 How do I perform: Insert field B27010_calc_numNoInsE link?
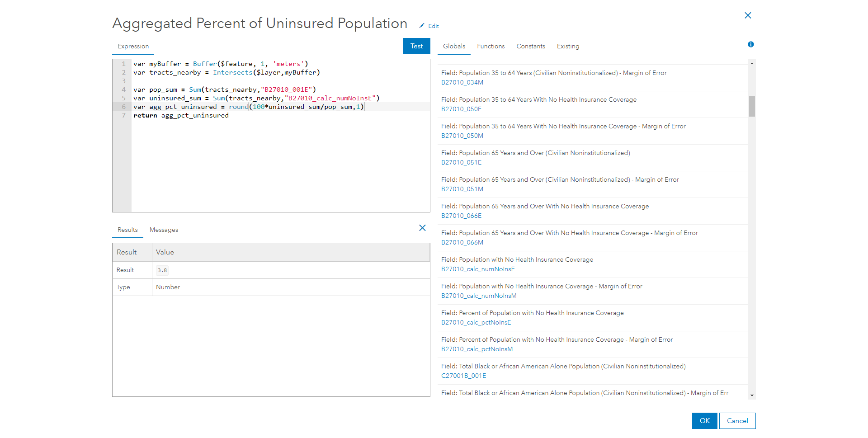pyautogui.click(x=478, y=269)
